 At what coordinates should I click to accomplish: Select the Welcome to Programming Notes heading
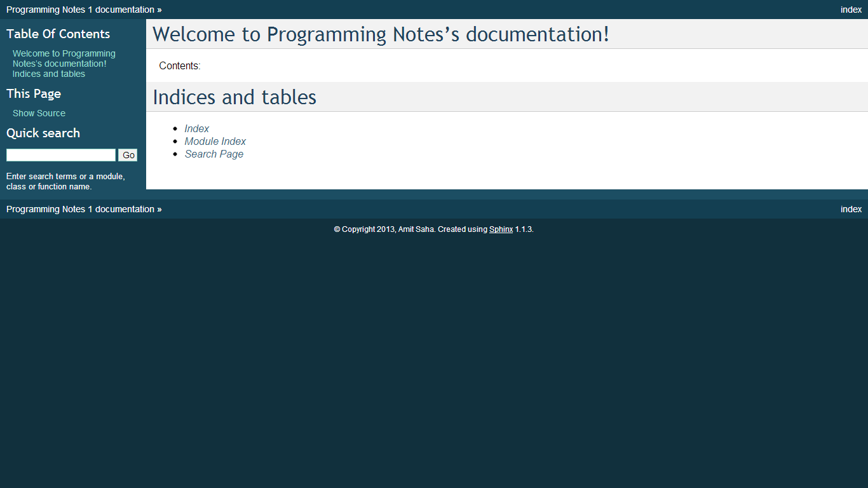[381, 34]
